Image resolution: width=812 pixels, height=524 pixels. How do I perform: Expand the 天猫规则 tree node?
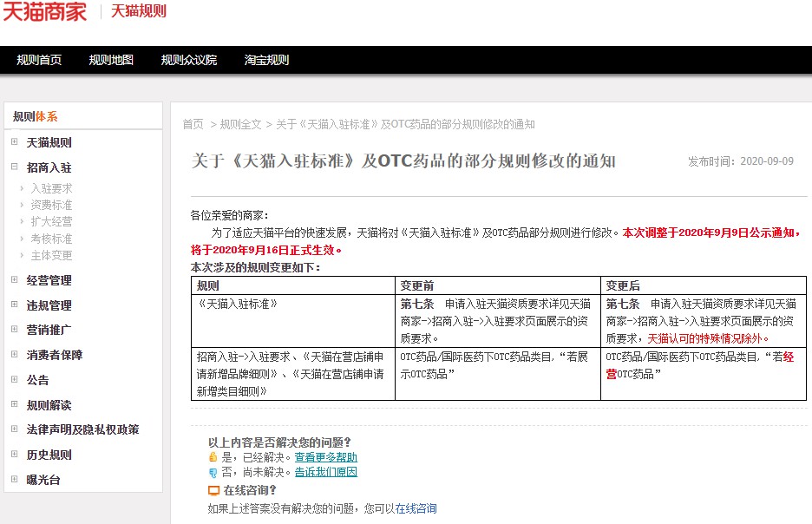[x=15, y=142]
